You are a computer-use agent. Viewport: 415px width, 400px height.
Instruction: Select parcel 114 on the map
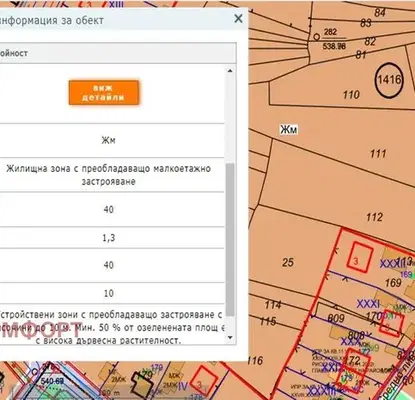(x=273, y=305)
